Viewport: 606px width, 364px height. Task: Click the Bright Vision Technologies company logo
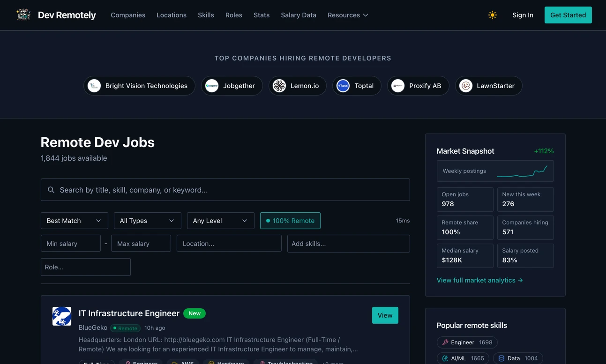94,86
